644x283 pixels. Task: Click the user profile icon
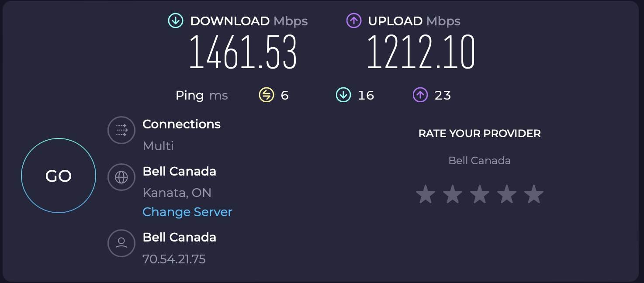(x=121, y=243)
